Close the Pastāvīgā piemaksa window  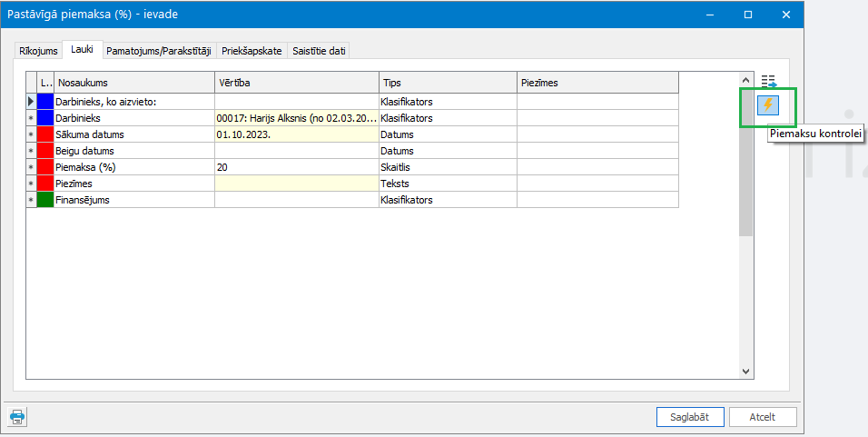786,15
